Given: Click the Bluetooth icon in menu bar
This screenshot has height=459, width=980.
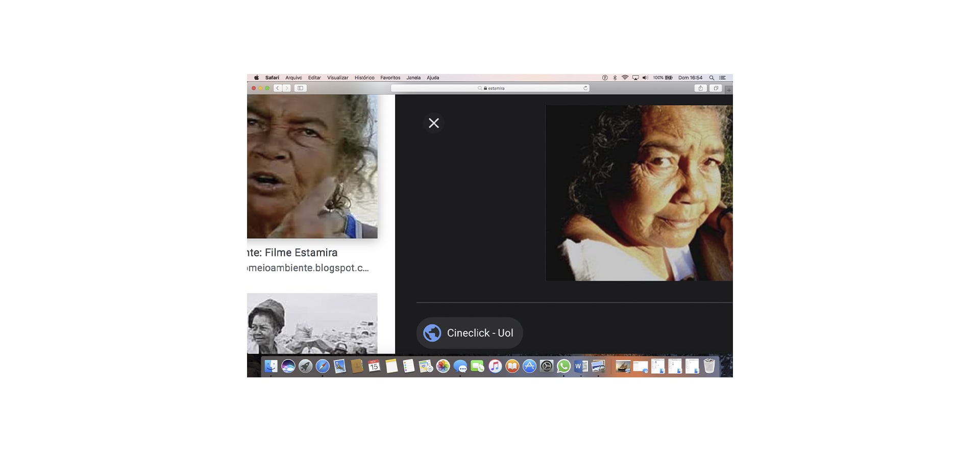Looking at the screenshot, I should (x=615, y=78).
